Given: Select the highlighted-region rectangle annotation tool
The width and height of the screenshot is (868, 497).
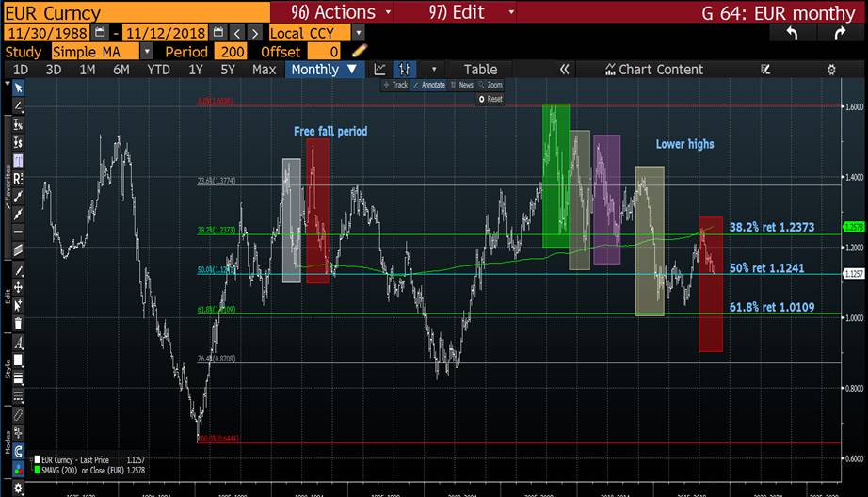Looking at the screenshot, I should (18, 161).
